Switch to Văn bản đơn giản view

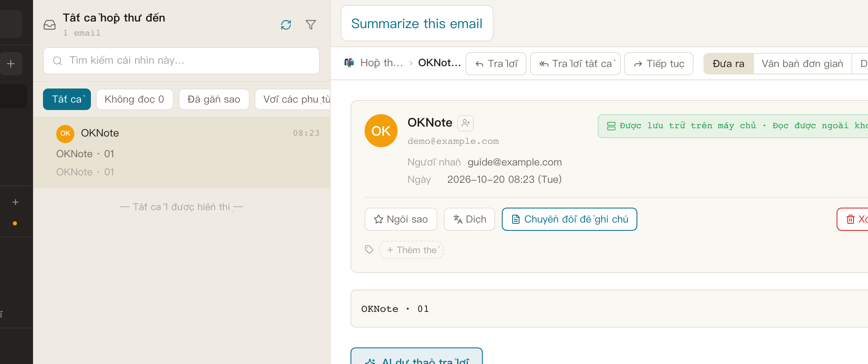802,64
